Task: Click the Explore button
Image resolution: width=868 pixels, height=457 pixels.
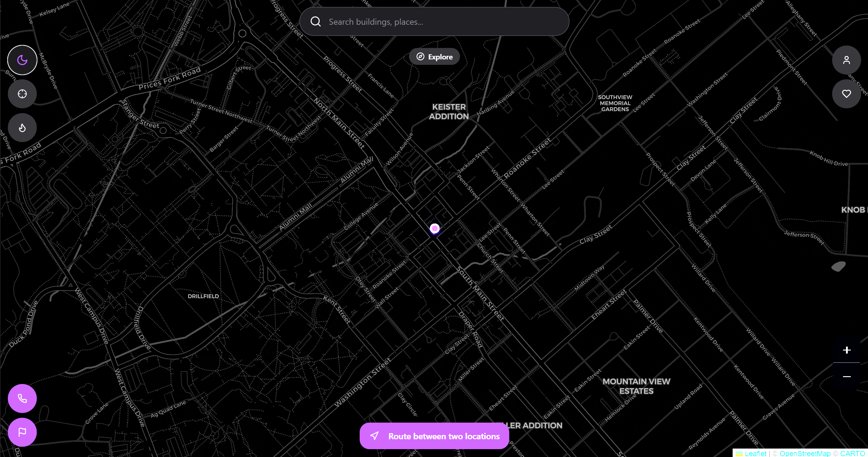Action: point(434,57)
